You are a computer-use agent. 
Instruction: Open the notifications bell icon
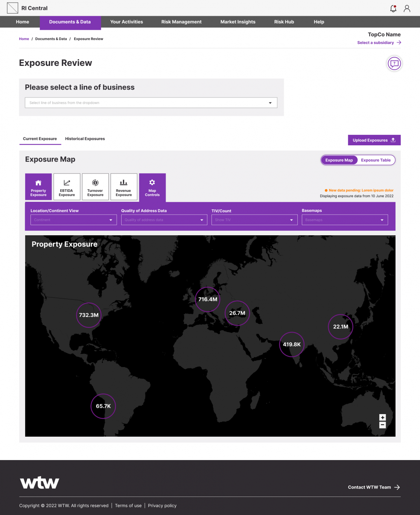point(393,8)
